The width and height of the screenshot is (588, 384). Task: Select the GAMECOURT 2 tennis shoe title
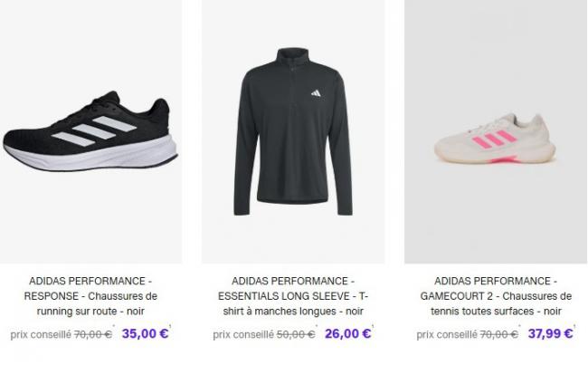click(496, 296)
